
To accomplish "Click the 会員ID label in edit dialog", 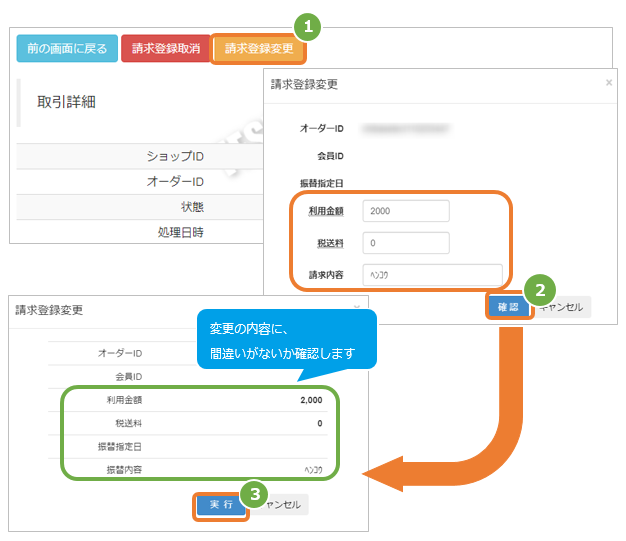I will pos(330,156).
